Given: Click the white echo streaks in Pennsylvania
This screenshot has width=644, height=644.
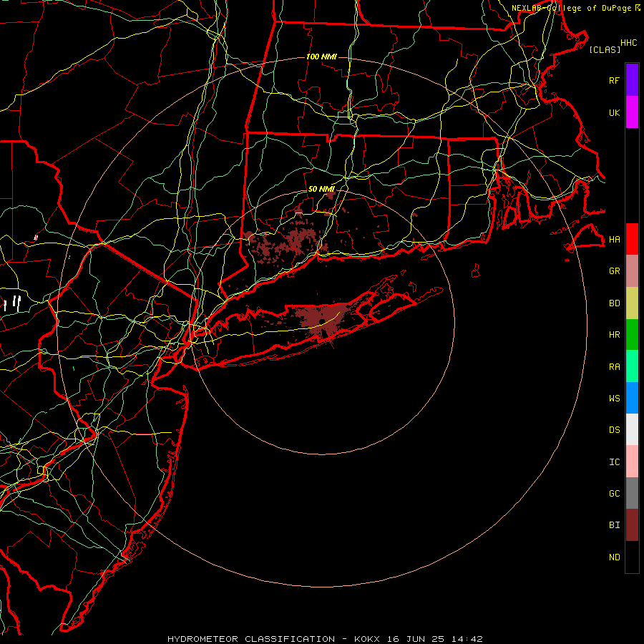Looking at the screenshot, I should coord(11,303).
